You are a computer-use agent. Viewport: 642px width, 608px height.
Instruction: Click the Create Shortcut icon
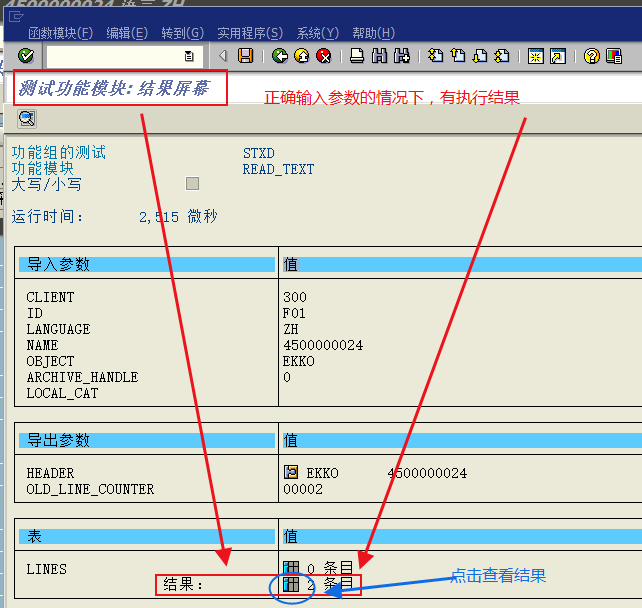(558, 56)
